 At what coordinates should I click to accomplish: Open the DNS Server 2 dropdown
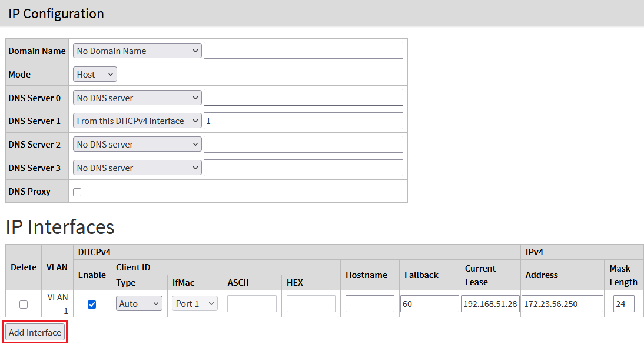tap(137, 144)
